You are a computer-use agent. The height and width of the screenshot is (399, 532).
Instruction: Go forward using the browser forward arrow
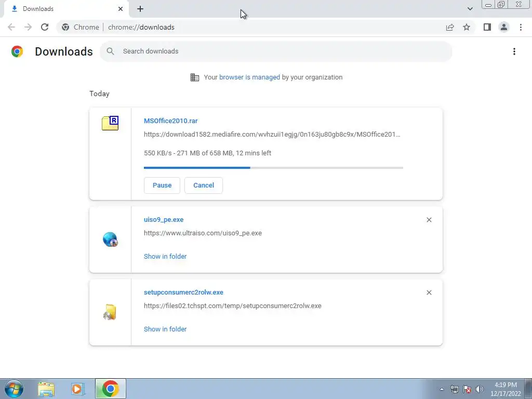(28, 27)
